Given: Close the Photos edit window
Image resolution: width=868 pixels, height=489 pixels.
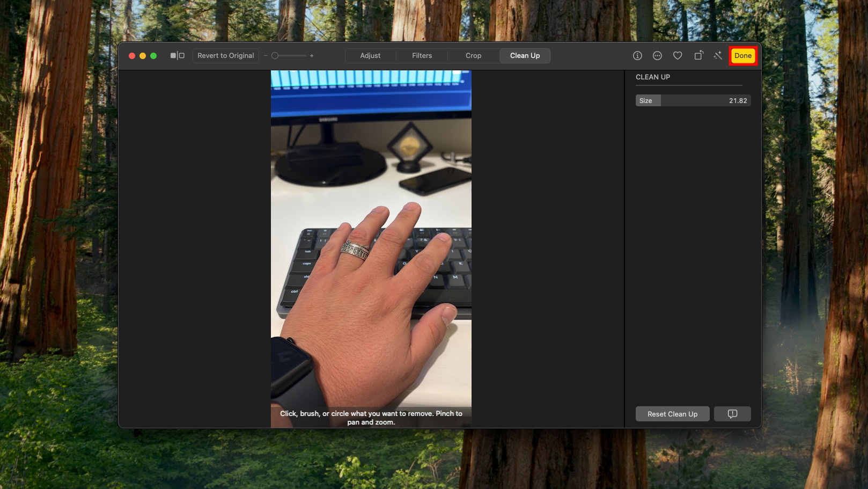Looking at the screenshot, I should click(x=132, y=56).
